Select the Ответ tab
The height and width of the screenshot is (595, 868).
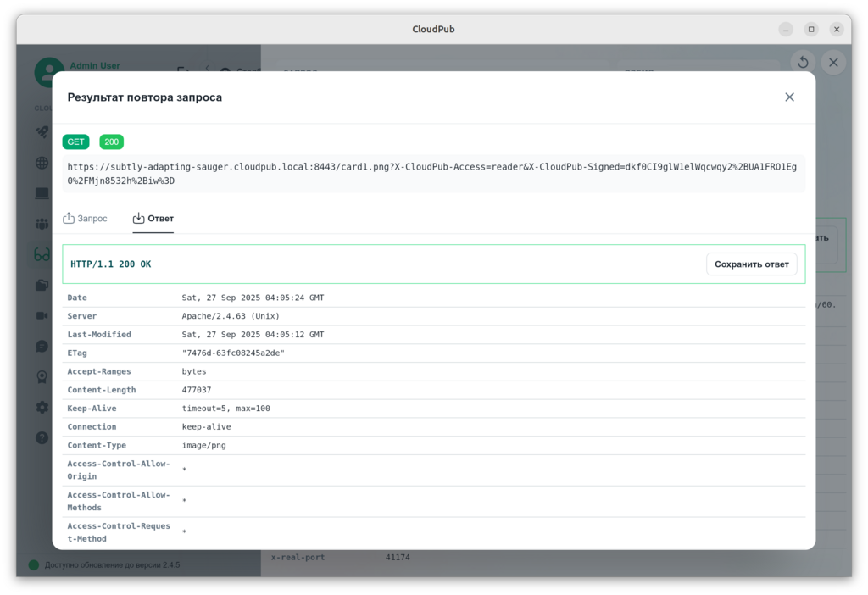[x=153, y=219]
